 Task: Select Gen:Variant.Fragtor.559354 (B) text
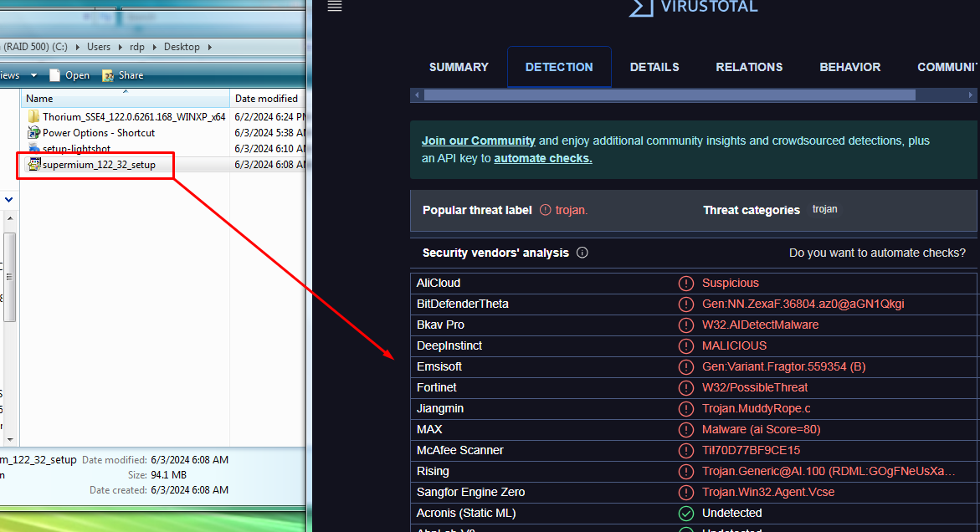click(x=784, y=366)
